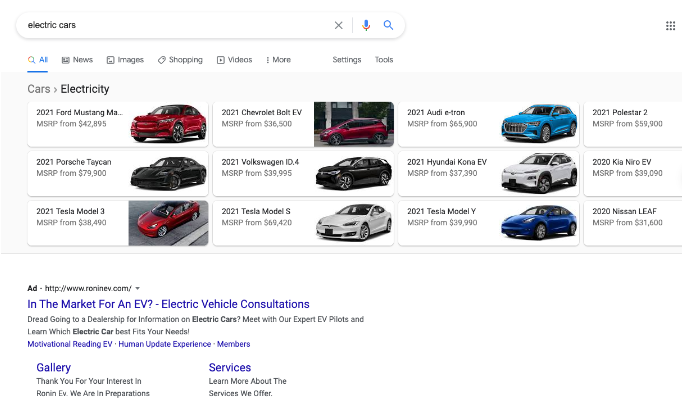Open the 2021 Porsche Taycan card
Viewport: 692px width, 407px height.
(118, 173)
